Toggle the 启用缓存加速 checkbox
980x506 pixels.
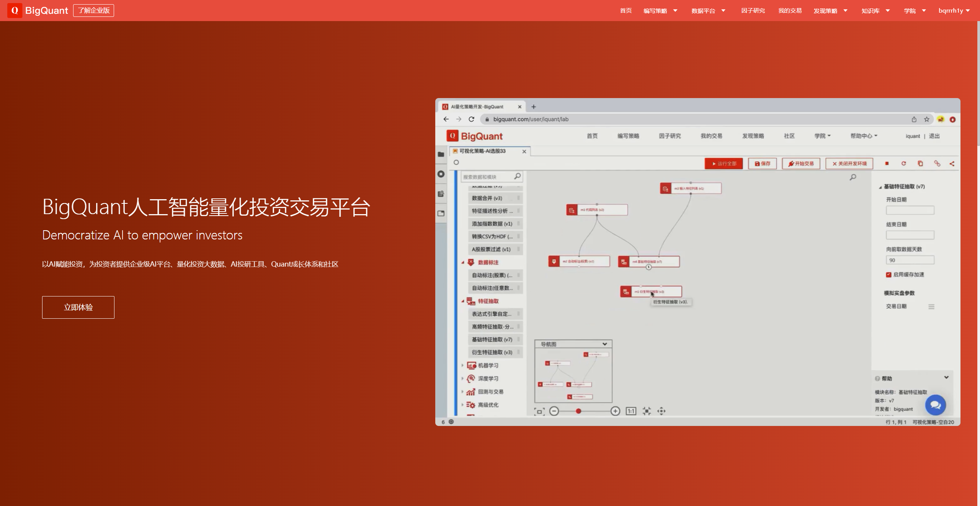tap(889, 275)
